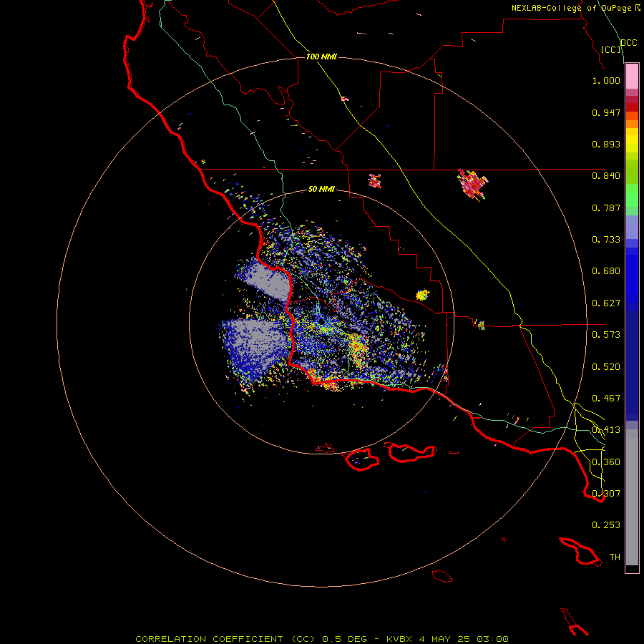
Task: Pick the 0.520 scale value
Action: [606, 367]
